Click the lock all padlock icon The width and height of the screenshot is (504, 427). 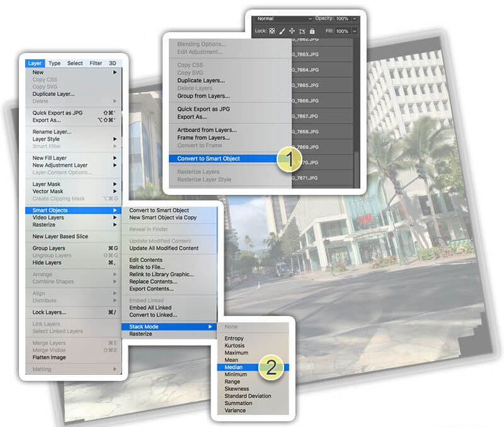[x=312, y=31]
